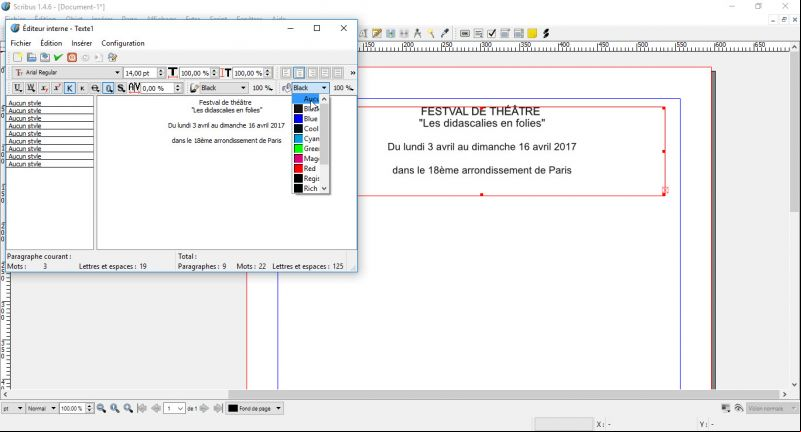Click the save text to file icon
Viewport: 801px width, 432px height.
tap(45, 58)
